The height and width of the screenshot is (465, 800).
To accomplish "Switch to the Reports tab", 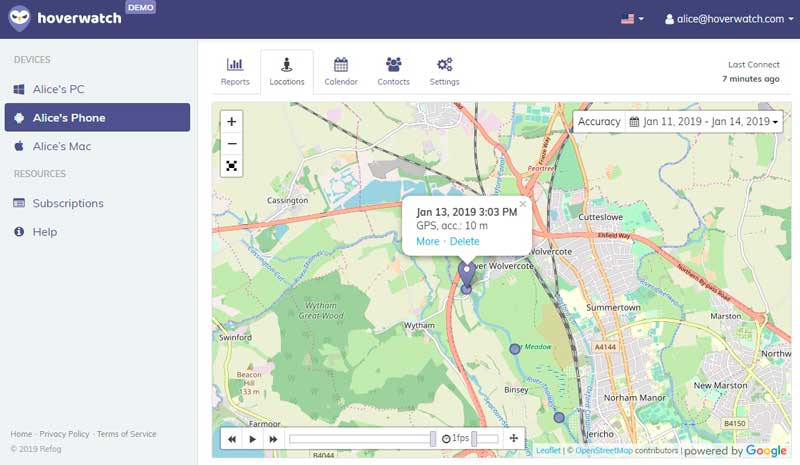I will [235, 71].
